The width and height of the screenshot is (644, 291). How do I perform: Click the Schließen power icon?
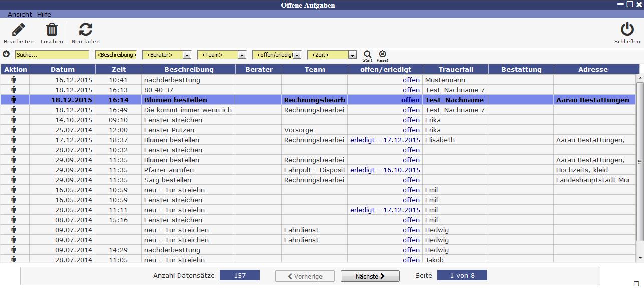pyautogui.click(x=627, y=30)
